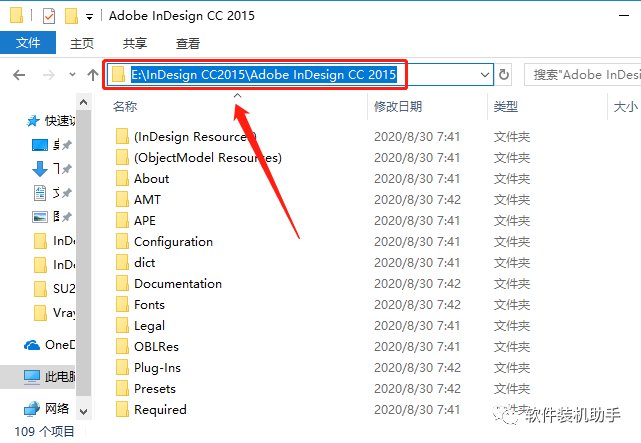This screenshot has height=443, width=641.
Task: Select the AMT folder icon
Action: pyautogui.click(x=122, y=199)
